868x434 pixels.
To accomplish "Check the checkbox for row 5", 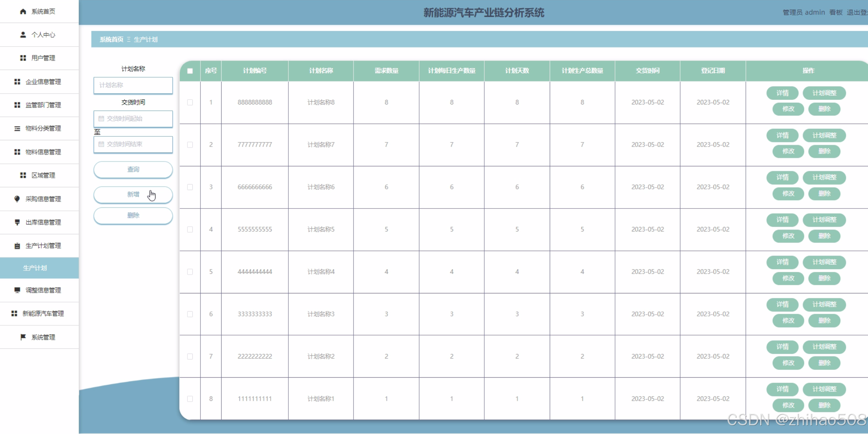I will [x=190, y=272].
